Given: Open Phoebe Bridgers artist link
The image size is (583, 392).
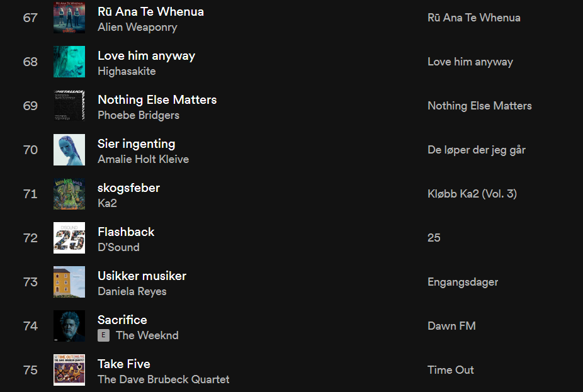Looking at the screenshot, I should tap(139, 115).
